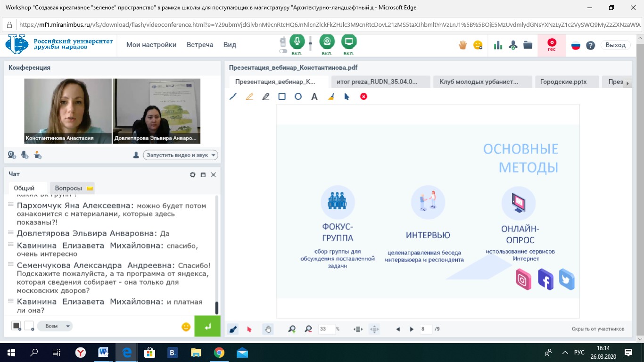Viewport: 644px width, 362px height.
Task: Click the participant silhouette icon
Action: 136,155
